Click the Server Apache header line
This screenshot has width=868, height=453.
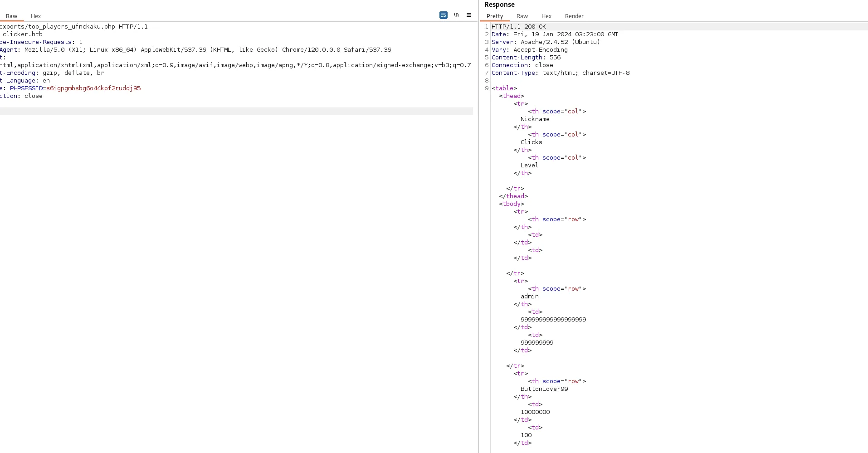pyautogui.click(x=546, y=42)
